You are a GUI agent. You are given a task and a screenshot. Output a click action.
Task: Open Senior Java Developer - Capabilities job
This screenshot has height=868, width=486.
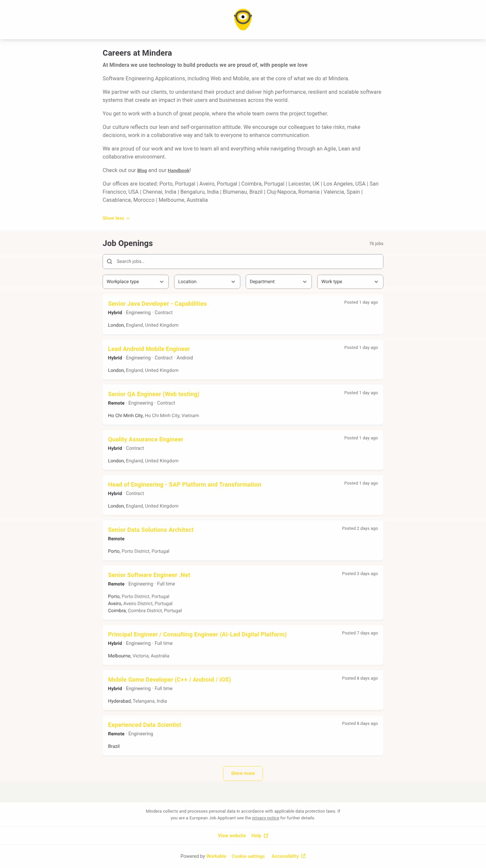157,304
